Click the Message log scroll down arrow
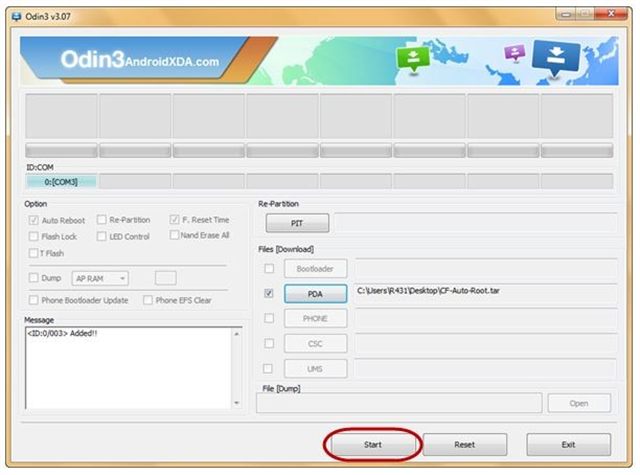Image resolution: width=640 pixels, height=475 pixels. 237,403
